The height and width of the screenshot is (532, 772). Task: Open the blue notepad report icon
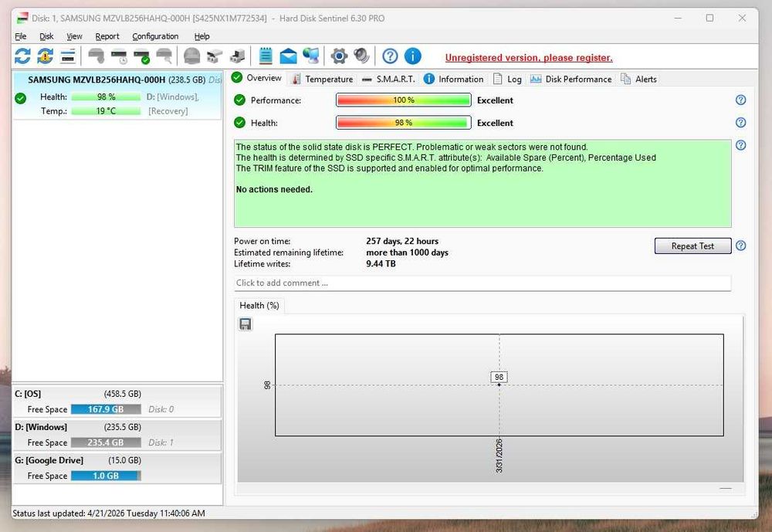[266, 56]
